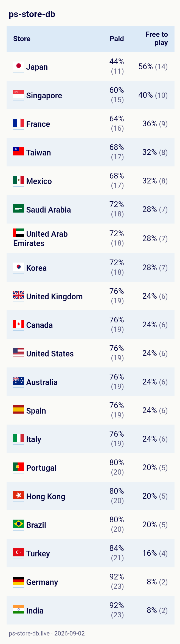Click the ps-store-db page title
The height and width of the screenshot is (644, 180).
tap(32, 14)
